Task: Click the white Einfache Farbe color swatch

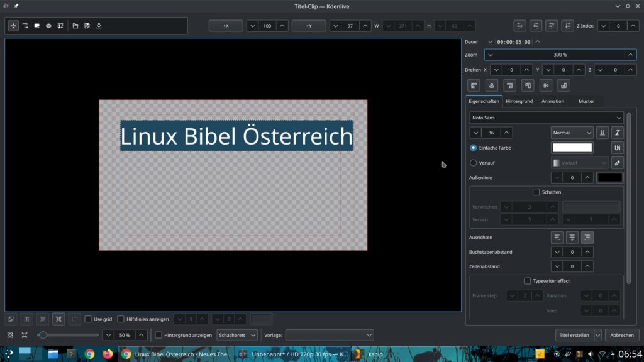Action: tap(572, 148)
